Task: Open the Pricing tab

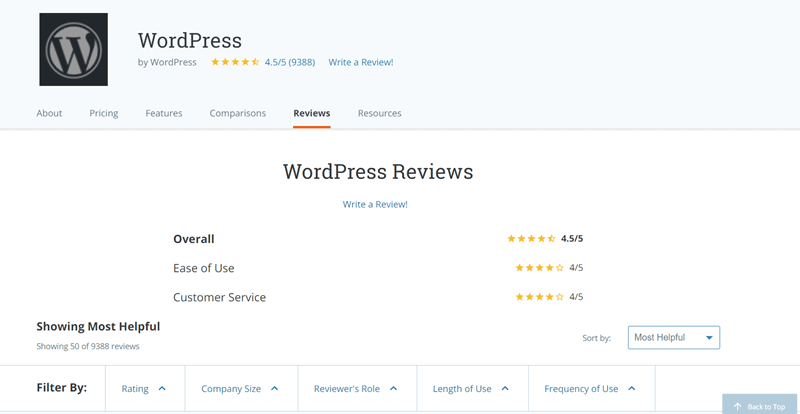Action: pyautogui.click(x=104, y=113)
